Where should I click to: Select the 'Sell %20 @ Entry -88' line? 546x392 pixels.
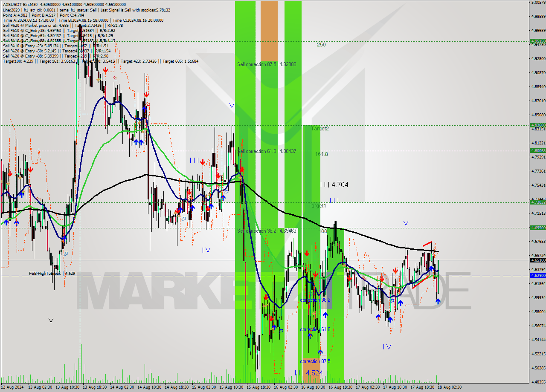[55, 56]
